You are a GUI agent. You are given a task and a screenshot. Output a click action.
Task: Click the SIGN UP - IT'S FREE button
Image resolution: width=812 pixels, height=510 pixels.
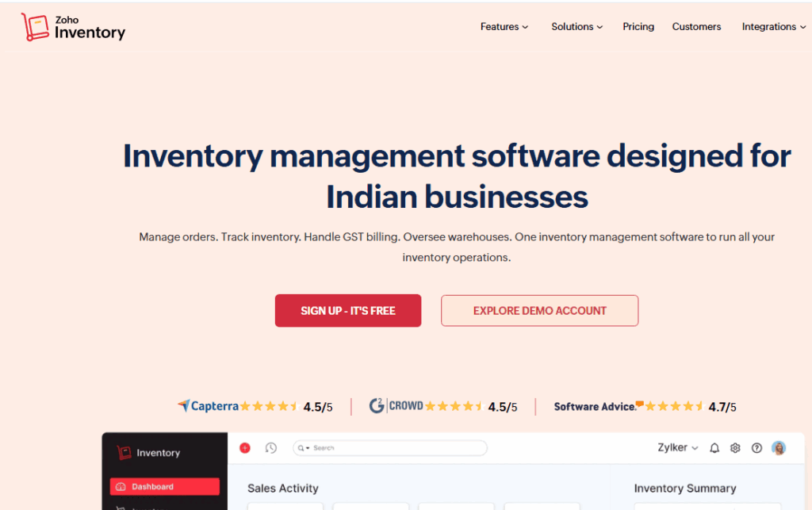[x=348, y=311]
